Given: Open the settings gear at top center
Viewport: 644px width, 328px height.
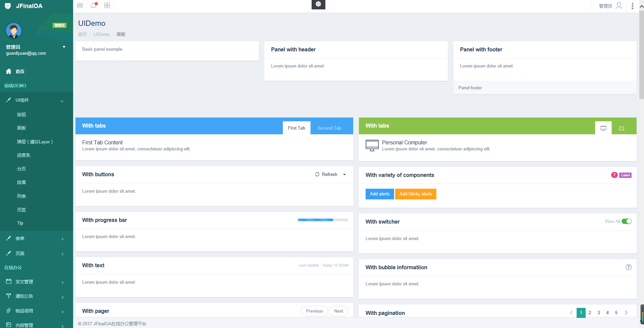Looking at the screenshot, I should pos(318,4).
